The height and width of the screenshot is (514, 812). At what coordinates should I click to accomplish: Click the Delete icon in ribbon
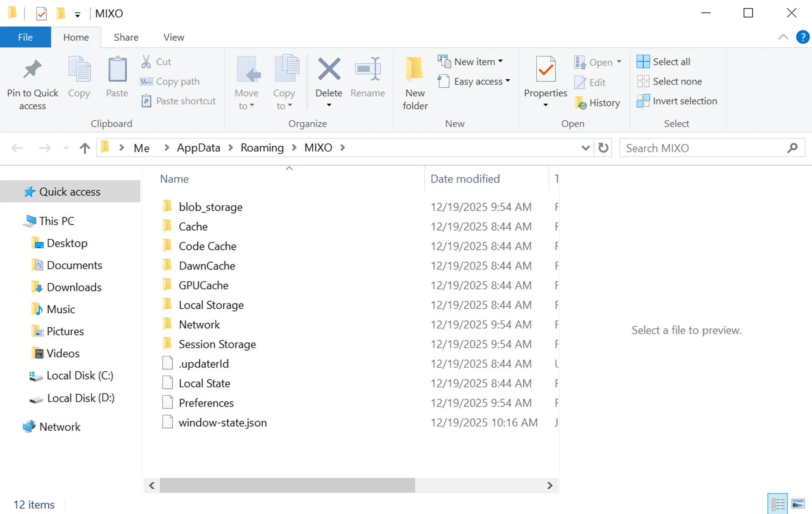(329, 69)
